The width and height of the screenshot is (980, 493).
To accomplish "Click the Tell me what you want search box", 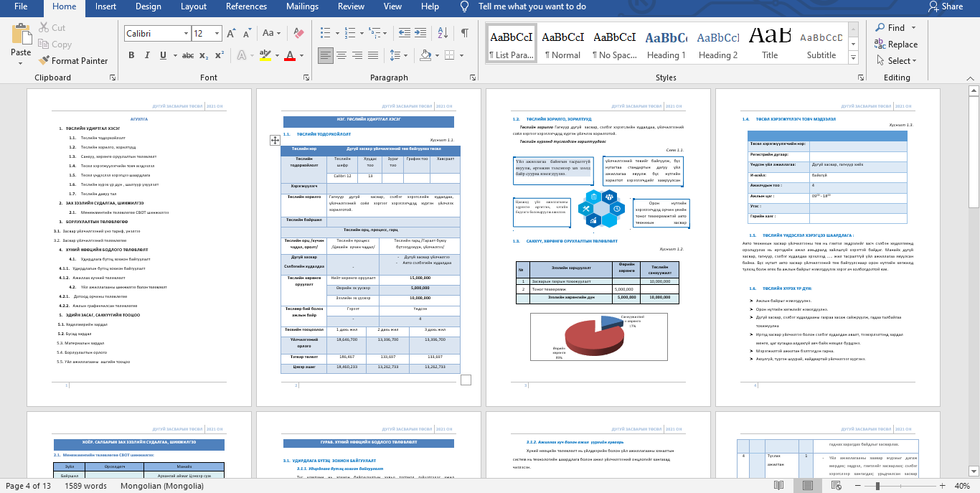I will pyautogui.click(x=532, y=6).
